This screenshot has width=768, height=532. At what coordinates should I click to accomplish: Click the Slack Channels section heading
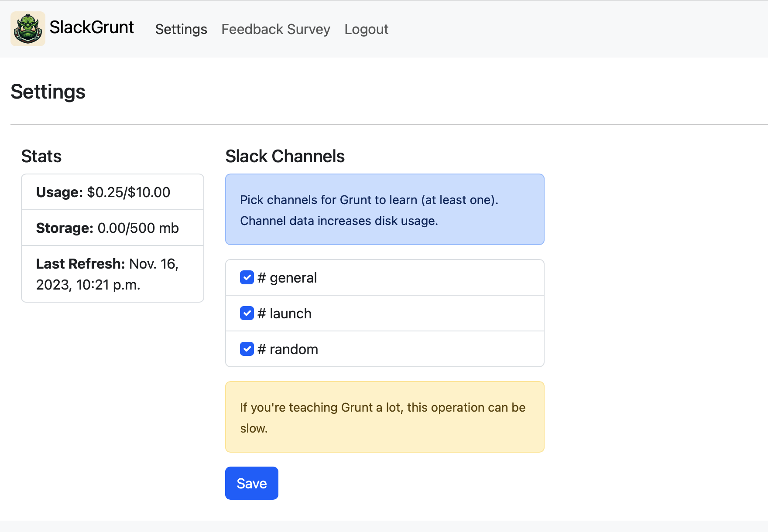click(285, 156)
